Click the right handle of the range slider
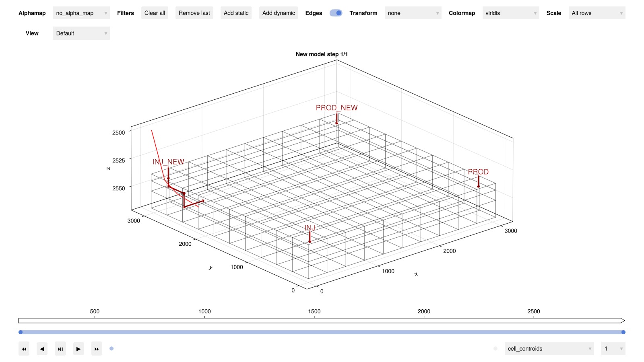This screenshot has height=362, width=644. tap(623, 332)
